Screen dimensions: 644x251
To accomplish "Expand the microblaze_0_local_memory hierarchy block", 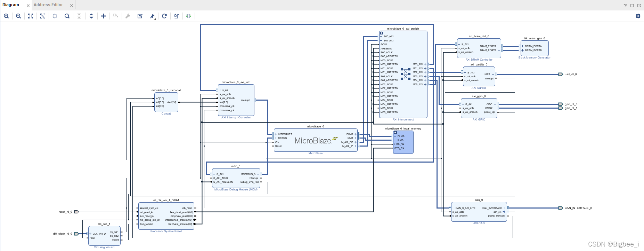I will pos(395,133).
